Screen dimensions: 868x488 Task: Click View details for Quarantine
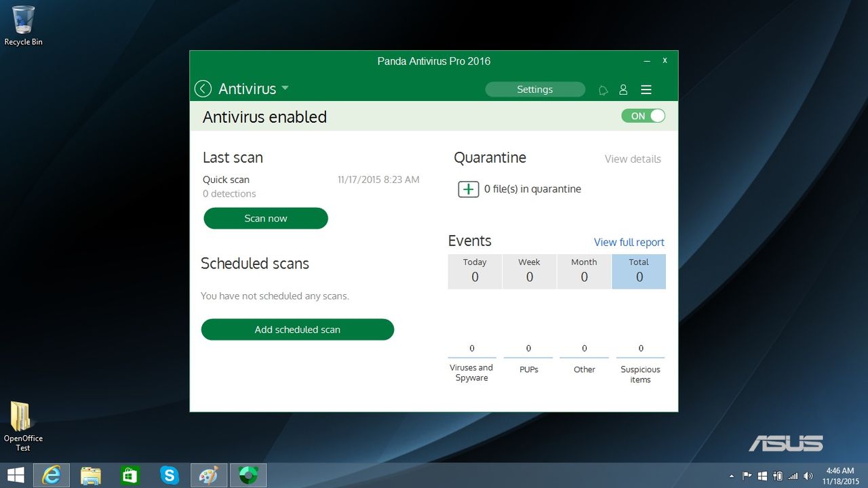(633, 159)
